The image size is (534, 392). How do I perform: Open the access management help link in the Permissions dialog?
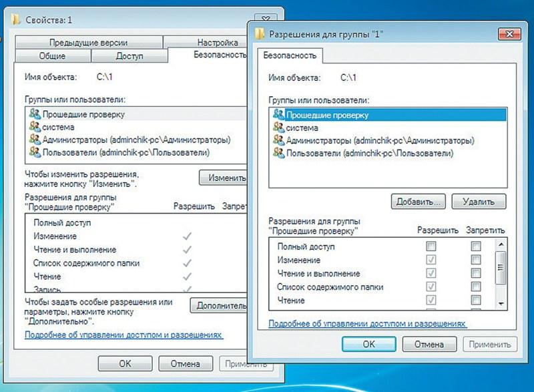tap(366, 323)
